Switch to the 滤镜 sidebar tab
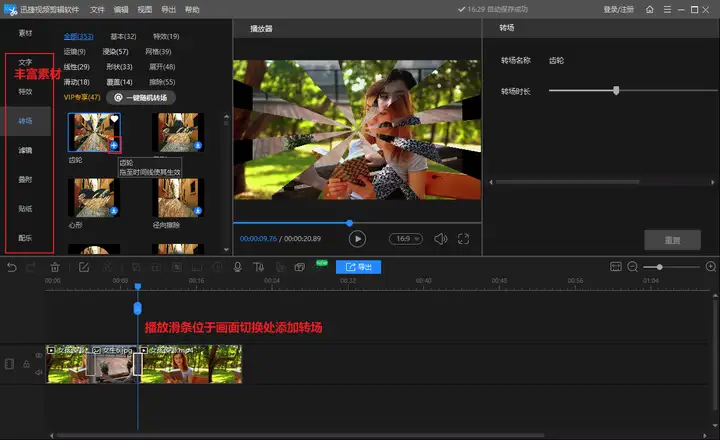Viewport: 720px width, 440px height. tap(25, 150)
